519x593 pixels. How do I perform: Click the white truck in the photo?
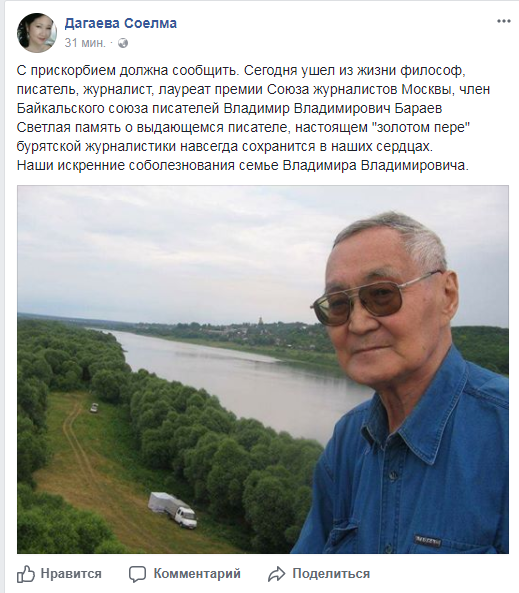point(173,509)
